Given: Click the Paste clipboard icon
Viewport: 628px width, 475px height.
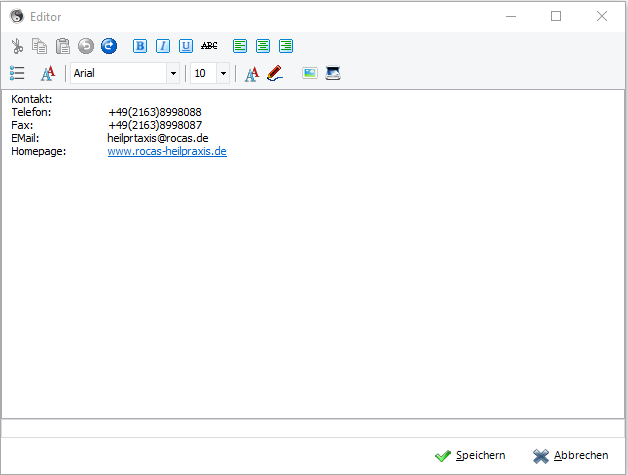Looking at the screenshot, I should (x=62, y=46).
